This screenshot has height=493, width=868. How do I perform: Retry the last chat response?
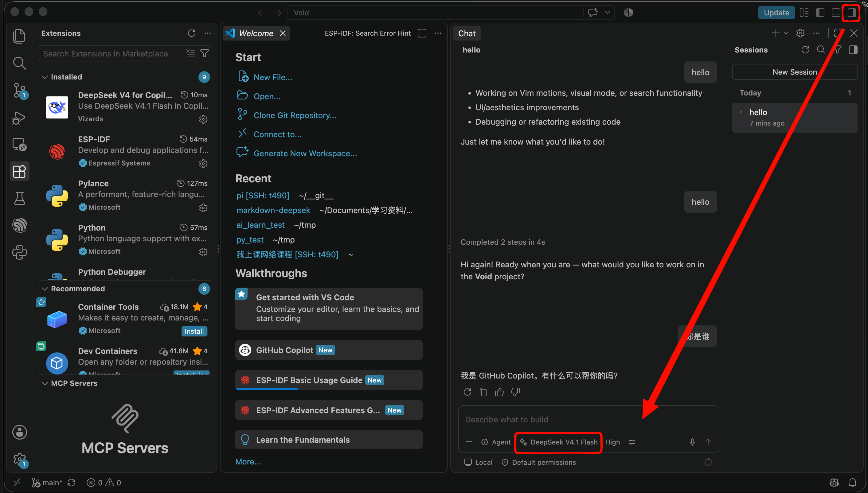click(467, 392)
